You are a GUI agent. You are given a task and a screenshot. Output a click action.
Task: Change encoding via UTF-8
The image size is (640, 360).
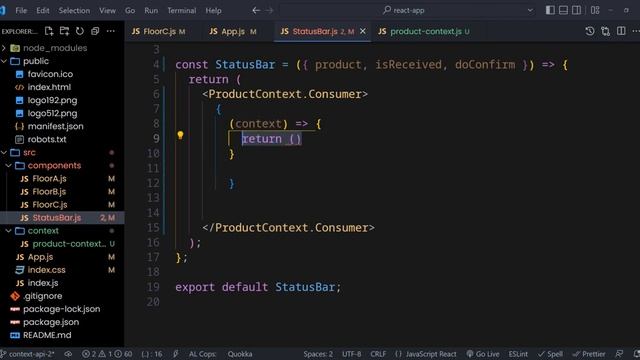coord(351,354)
